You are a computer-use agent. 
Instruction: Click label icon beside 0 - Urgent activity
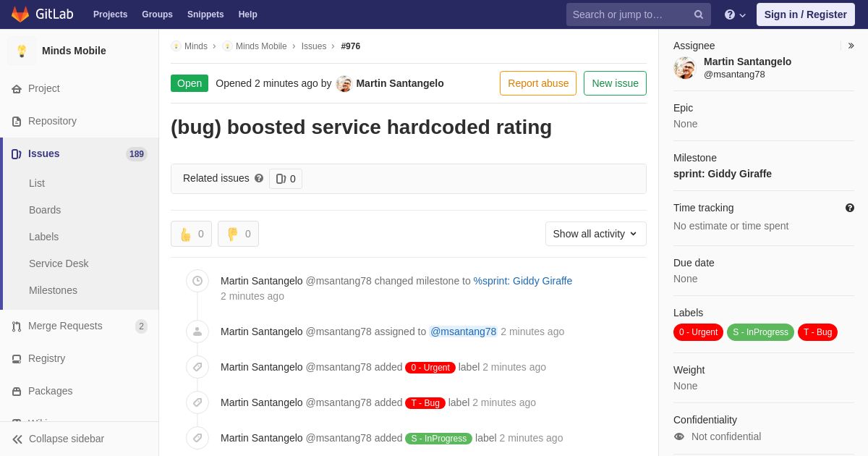coord(197,367)
